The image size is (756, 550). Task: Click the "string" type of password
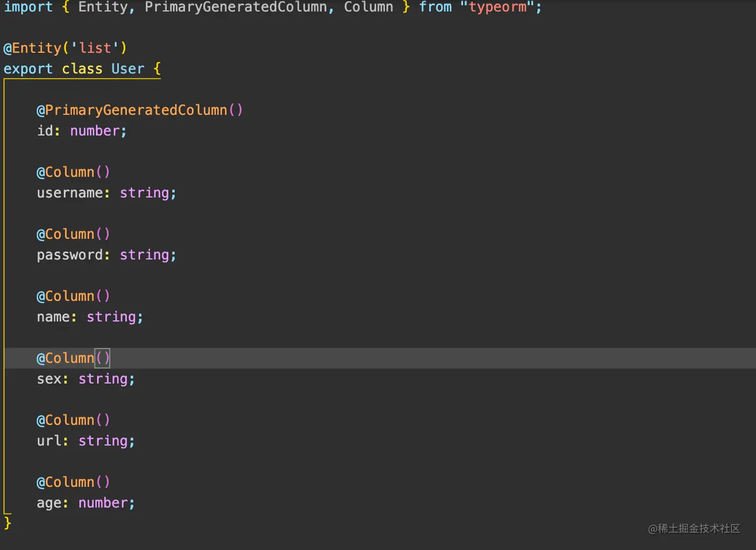pos(144,255)
